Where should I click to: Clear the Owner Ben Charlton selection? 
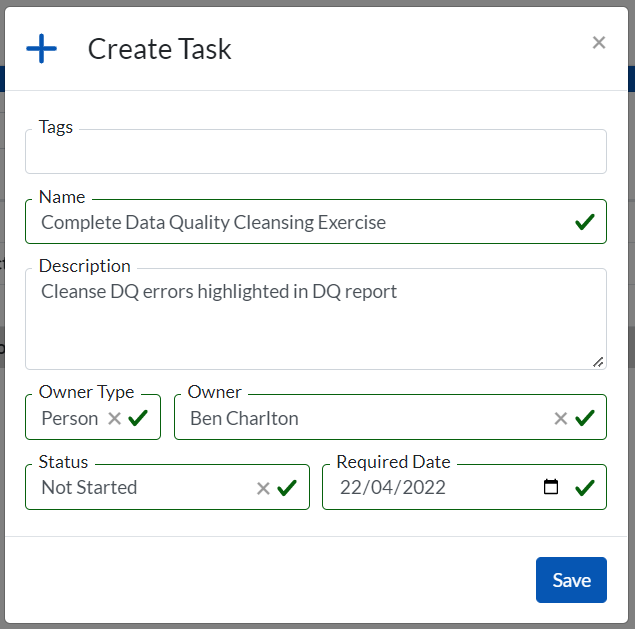click(x=561, y=418)
